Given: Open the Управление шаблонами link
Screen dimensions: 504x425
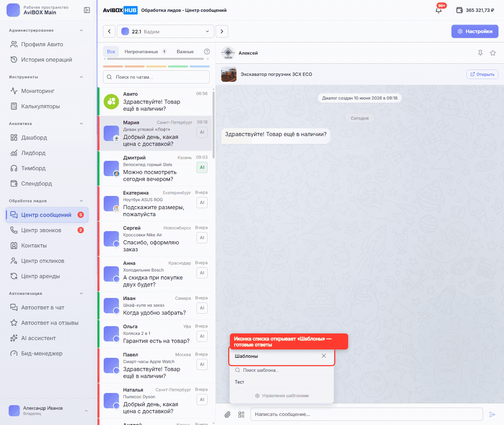Looking at the screenshot, I should (x=282, y=396).
